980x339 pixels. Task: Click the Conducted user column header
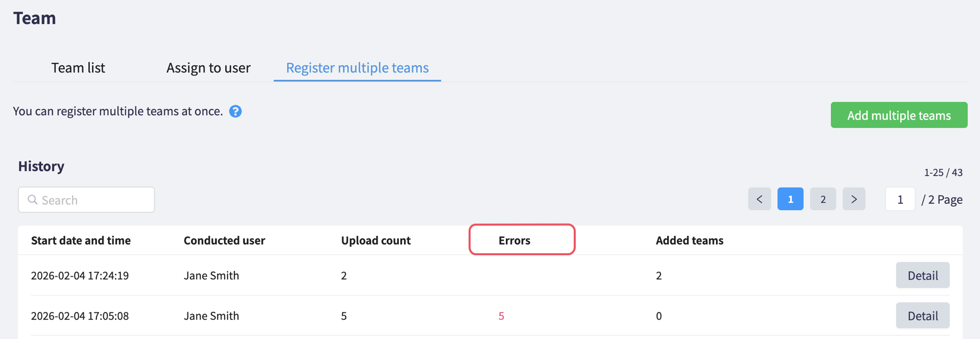coord(224,240)
